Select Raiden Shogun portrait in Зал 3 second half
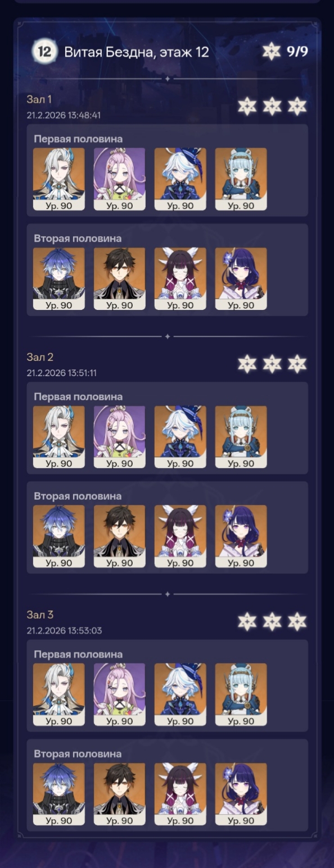 coord(241,794)
